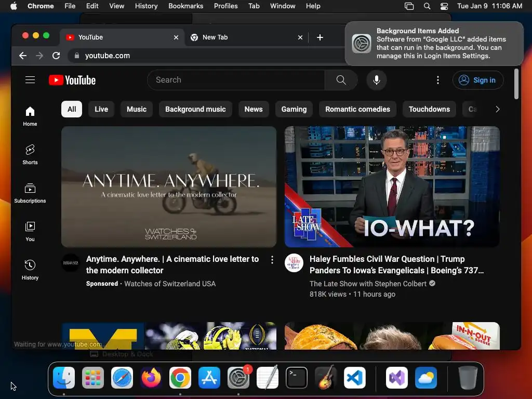
Task: Open Watches of Switzerland USA channel link
Action: click(170, 284)
